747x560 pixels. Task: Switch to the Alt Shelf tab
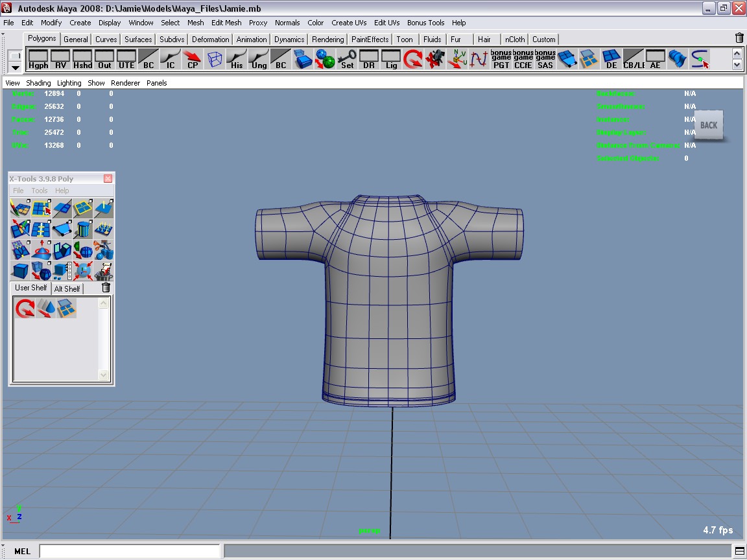[x=67, y=288]
